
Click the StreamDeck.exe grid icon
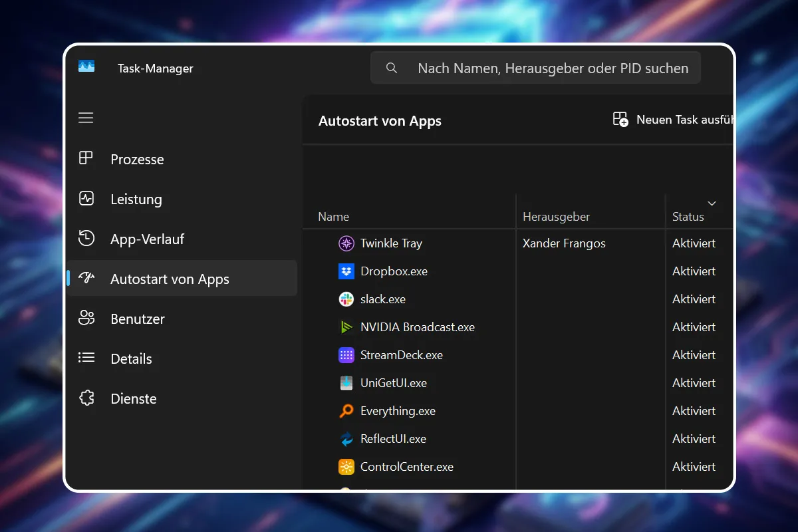click(346, 354)
